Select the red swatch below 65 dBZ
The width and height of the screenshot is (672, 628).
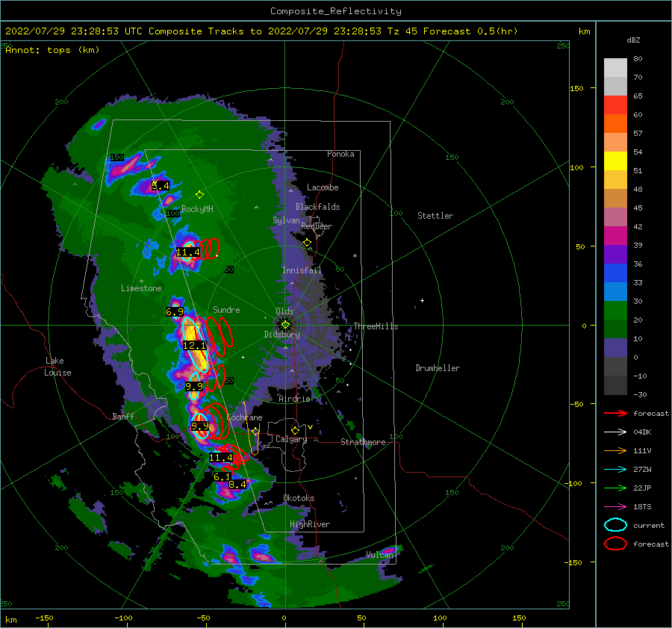615,105
